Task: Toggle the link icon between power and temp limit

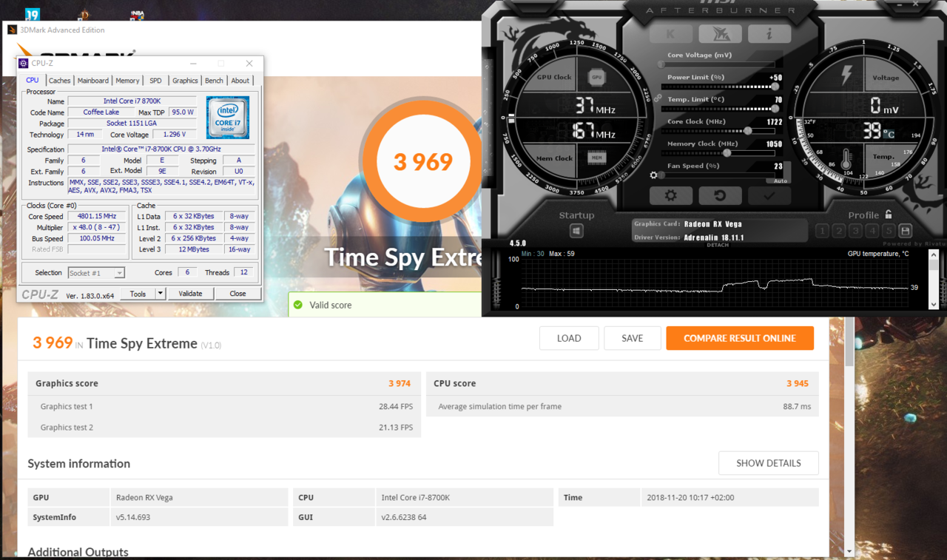Action: point(658,97)
